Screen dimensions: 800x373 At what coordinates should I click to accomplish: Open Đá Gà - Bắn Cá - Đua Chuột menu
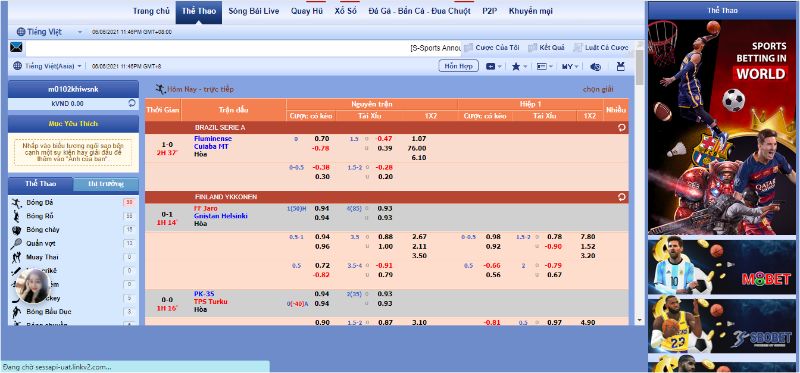pyautogui.click(x=419, y=11)
